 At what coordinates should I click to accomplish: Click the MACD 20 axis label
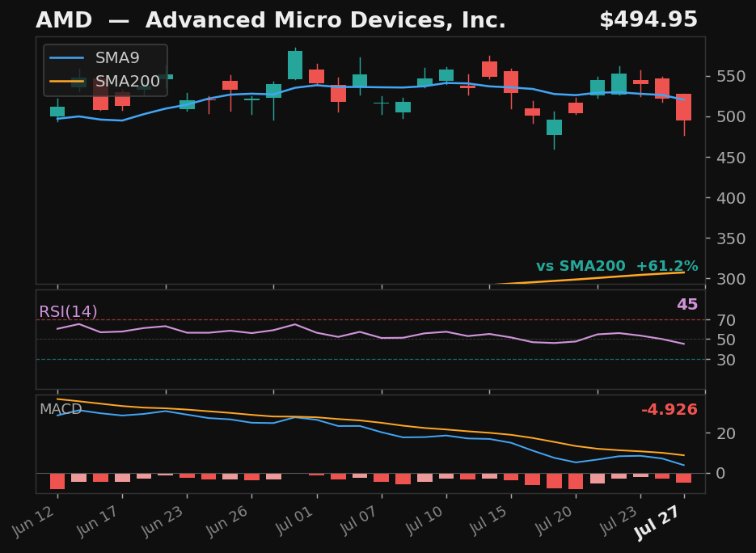(x=726, y=433)
